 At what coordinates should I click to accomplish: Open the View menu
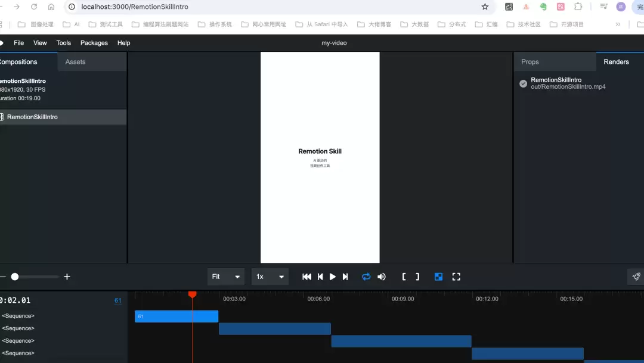click(x=40, y=43)
